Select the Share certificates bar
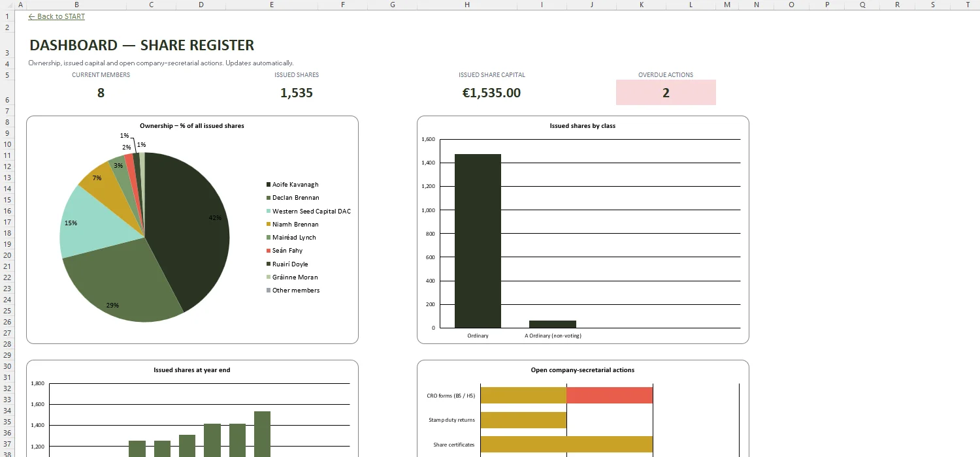This screenshot has height=457, width=980. click(566, 445)
